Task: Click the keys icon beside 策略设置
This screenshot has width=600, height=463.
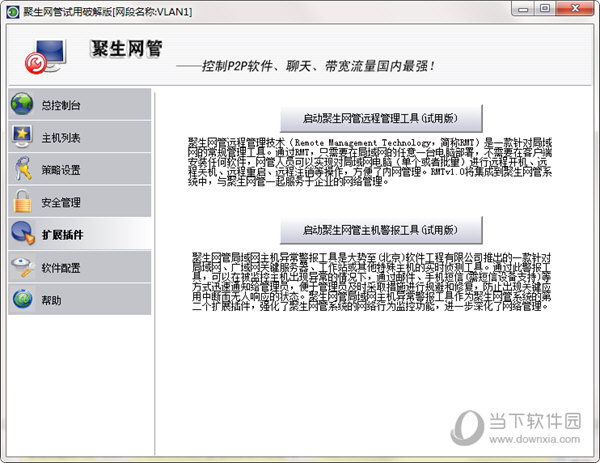Action: [23, 169]
